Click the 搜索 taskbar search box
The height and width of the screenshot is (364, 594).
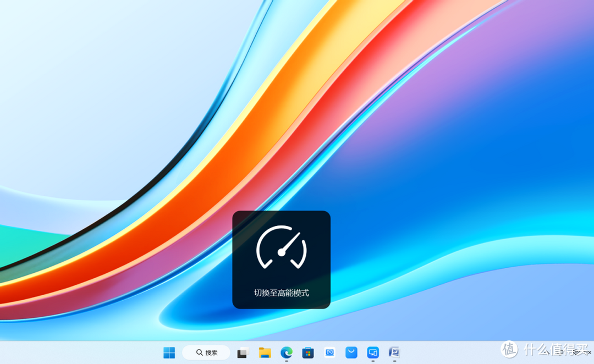pyautogui.click(x=206, y=352)
